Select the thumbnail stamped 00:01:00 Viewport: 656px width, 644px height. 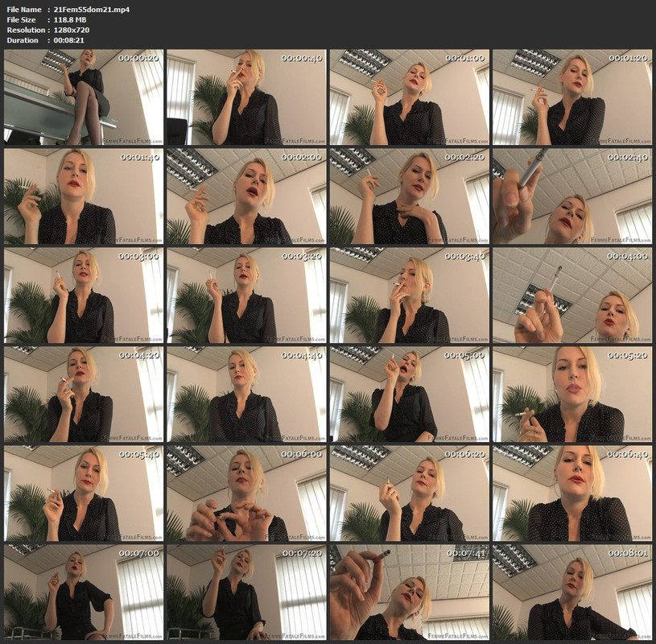tap(409, 97)
